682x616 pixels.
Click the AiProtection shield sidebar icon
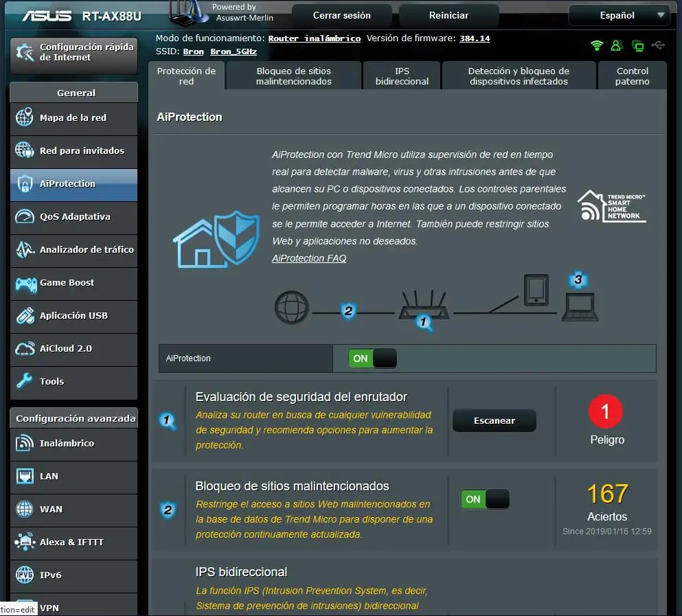click(x=25, y=183)
